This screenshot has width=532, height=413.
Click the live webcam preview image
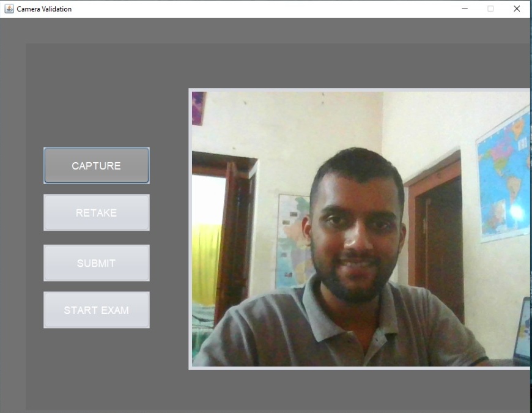[361, 229]
